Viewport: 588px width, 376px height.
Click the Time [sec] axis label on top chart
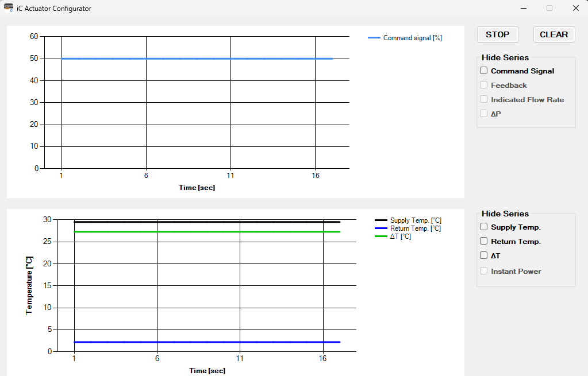click(197, 186)
